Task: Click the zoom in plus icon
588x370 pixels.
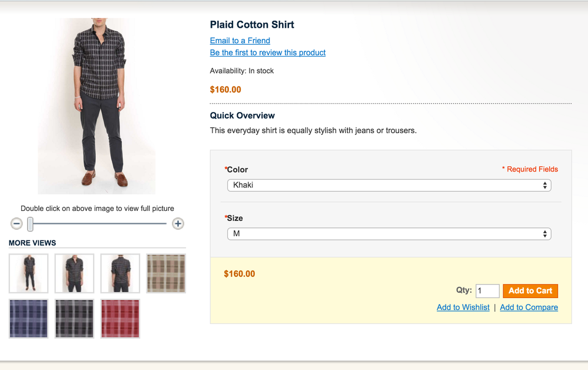Action: [x=178, y=224]
